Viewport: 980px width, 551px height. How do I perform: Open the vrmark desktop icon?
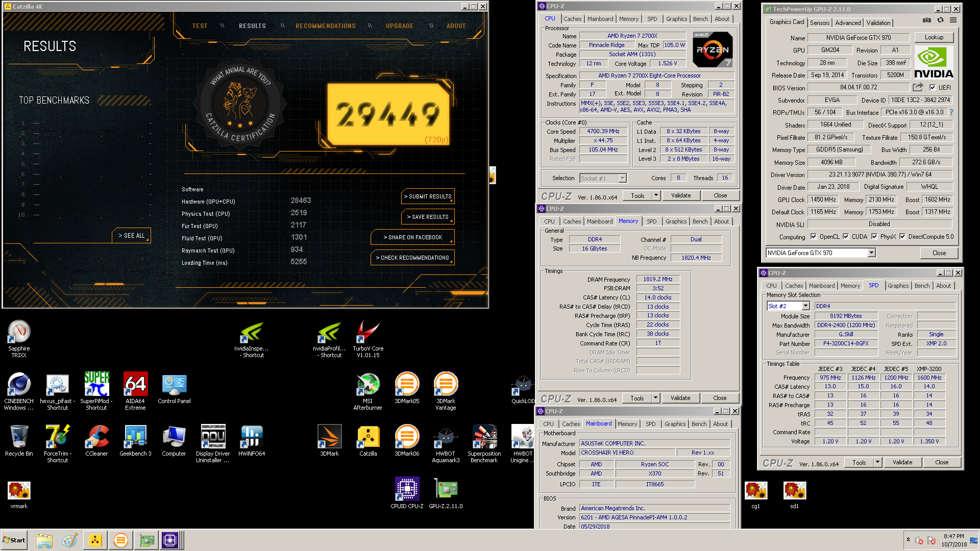pos(19,495)
